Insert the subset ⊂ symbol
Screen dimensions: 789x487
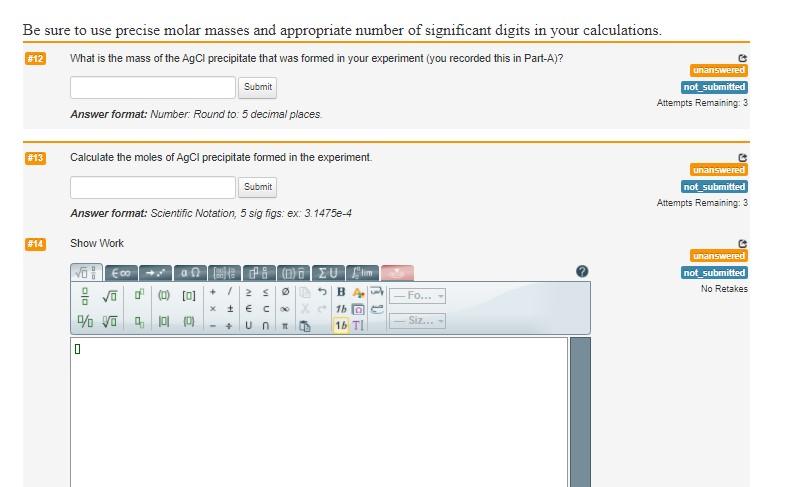pos(266,309)
